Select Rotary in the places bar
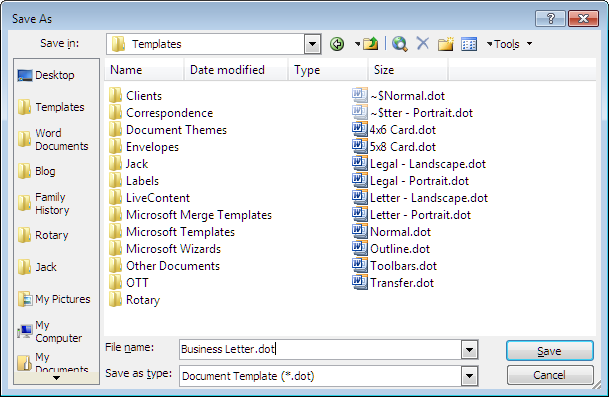Image resolution: width=609 pixels, height=397 pixels. pos(43,235)
